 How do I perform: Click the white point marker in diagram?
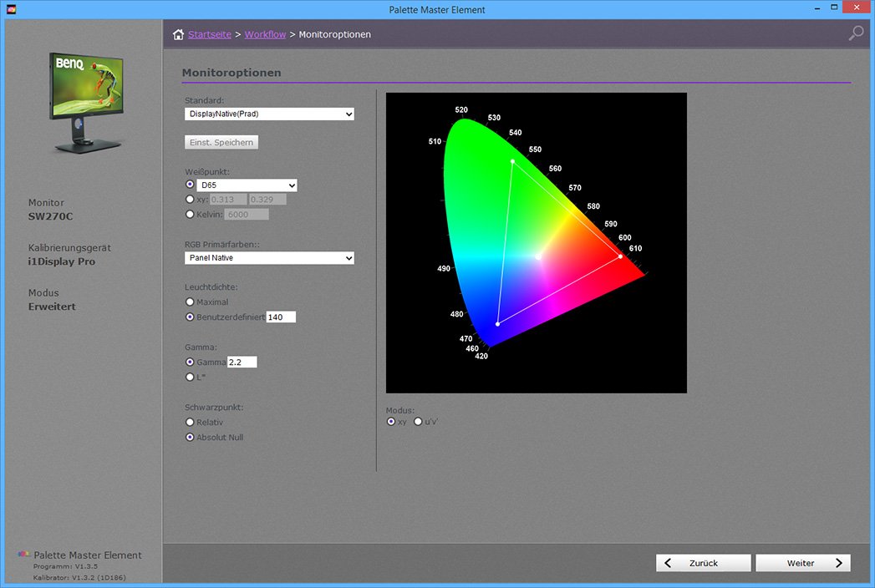[538, 257]
